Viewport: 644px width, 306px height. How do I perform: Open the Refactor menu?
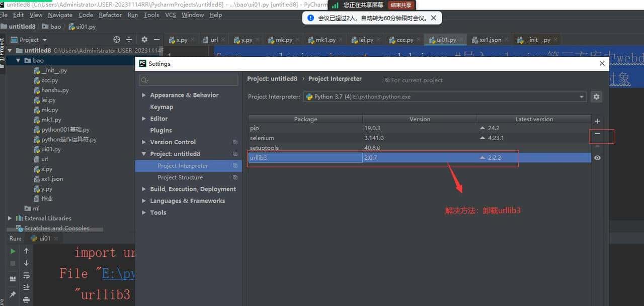(x=110, y=15)
